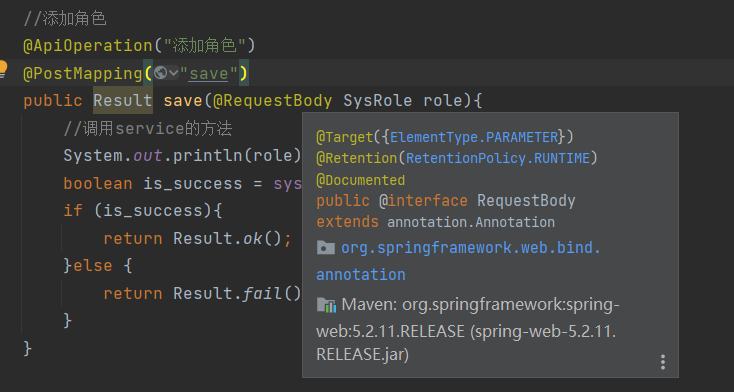Click the Maven spring-web 5.2.11.RELEASE text

point(468,330)
